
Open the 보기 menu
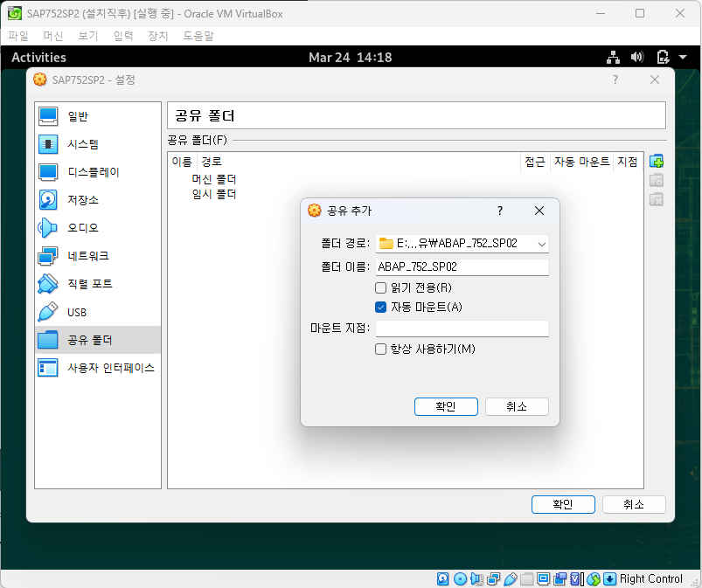pyautogui.click(x=87, y=36)
